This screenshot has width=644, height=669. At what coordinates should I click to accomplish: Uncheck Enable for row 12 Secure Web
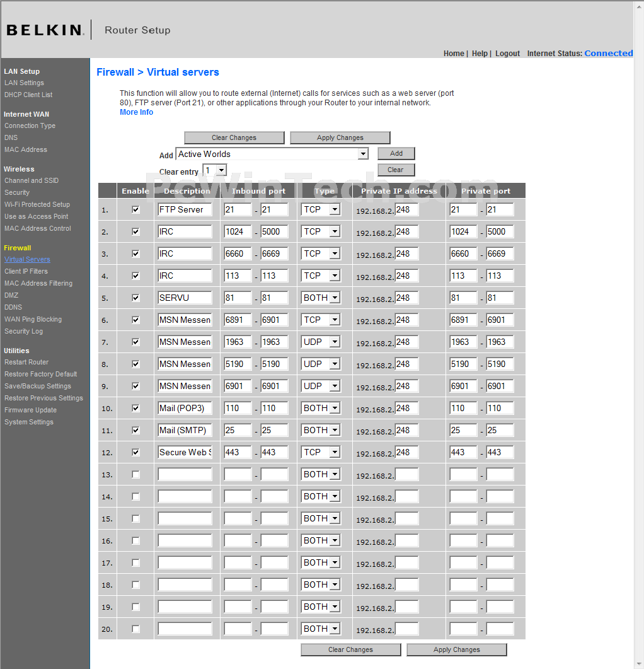(x=135, y=452)
